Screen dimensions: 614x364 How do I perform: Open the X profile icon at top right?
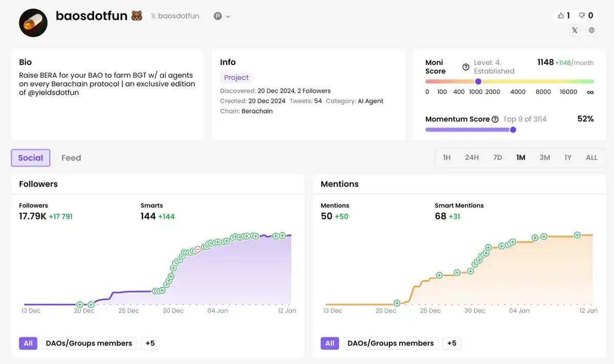tap(575, 30)
